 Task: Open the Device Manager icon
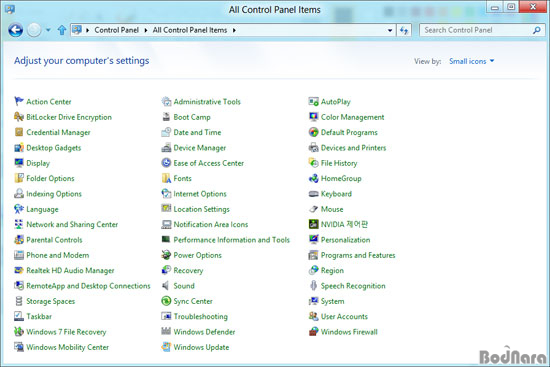pos(166,148)
